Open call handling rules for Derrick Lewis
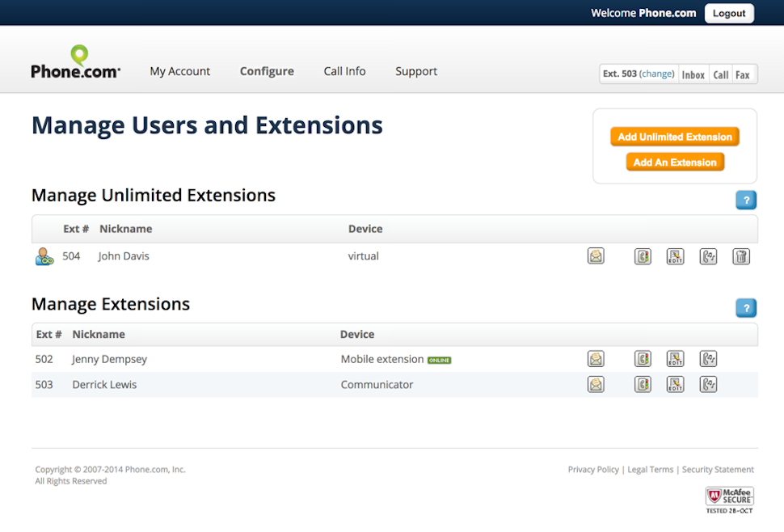This screenshot has height=532, width=784. (x=643, y=384)
